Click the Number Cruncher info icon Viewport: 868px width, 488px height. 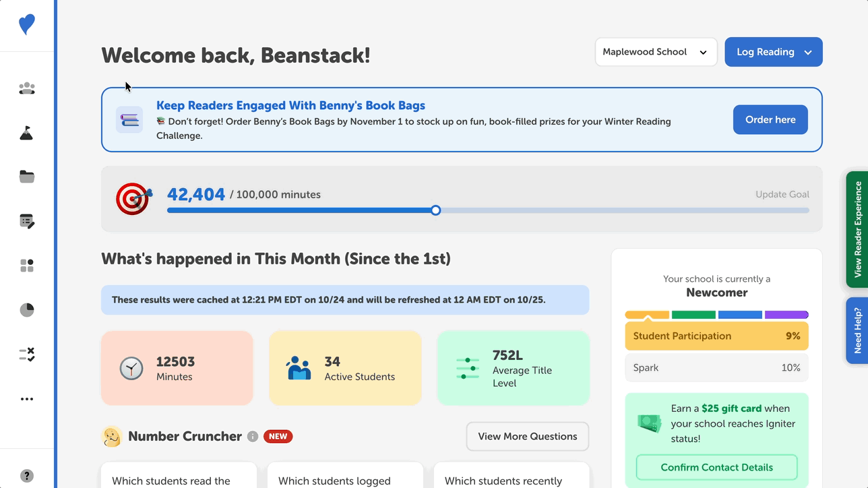pos(253,437)
